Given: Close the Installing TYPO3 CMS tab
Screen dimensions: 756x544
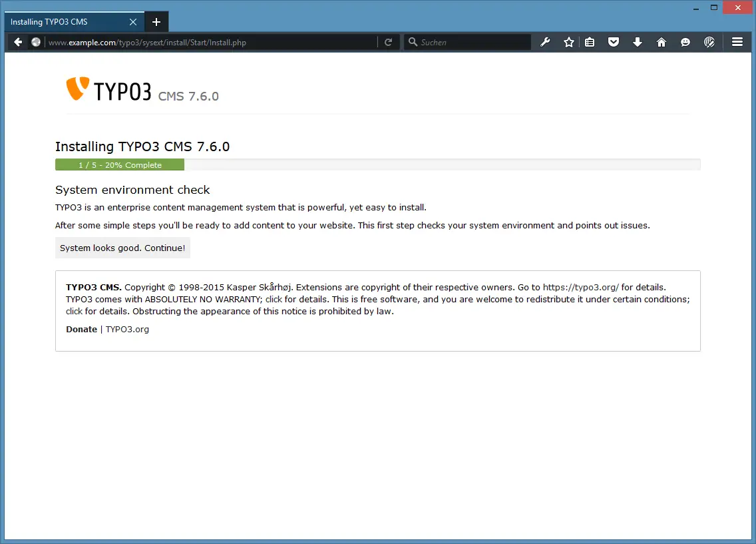Looking at the screenshot, I should tap(133, 22).
